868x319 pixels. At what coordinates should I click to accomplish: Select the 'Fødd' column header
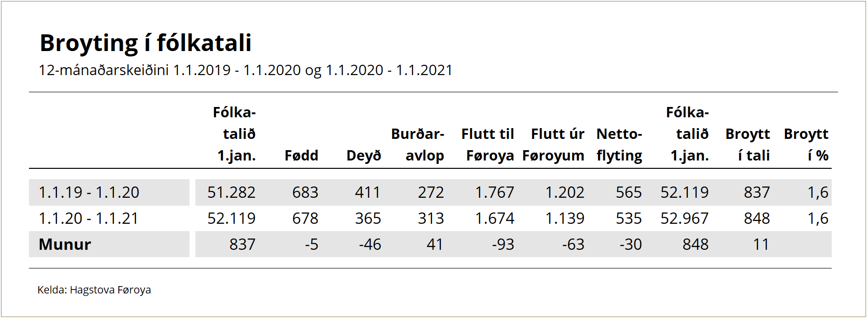301,156
